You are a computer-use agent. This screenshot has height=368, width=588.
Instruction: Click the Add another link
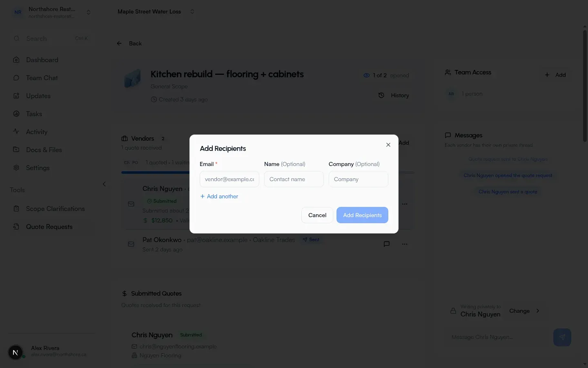pos(219,196)
